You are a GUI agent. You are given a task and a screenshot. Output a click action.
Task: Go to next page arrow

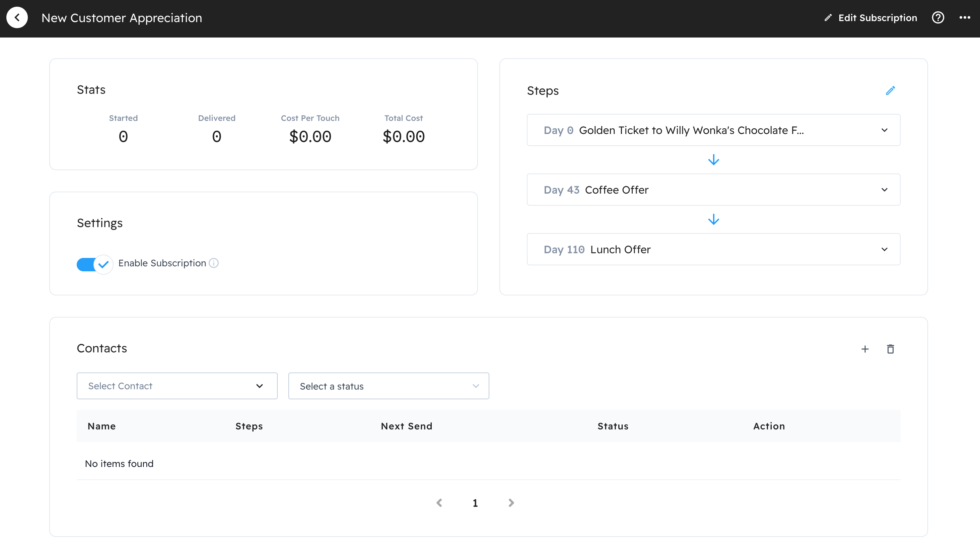511,503
